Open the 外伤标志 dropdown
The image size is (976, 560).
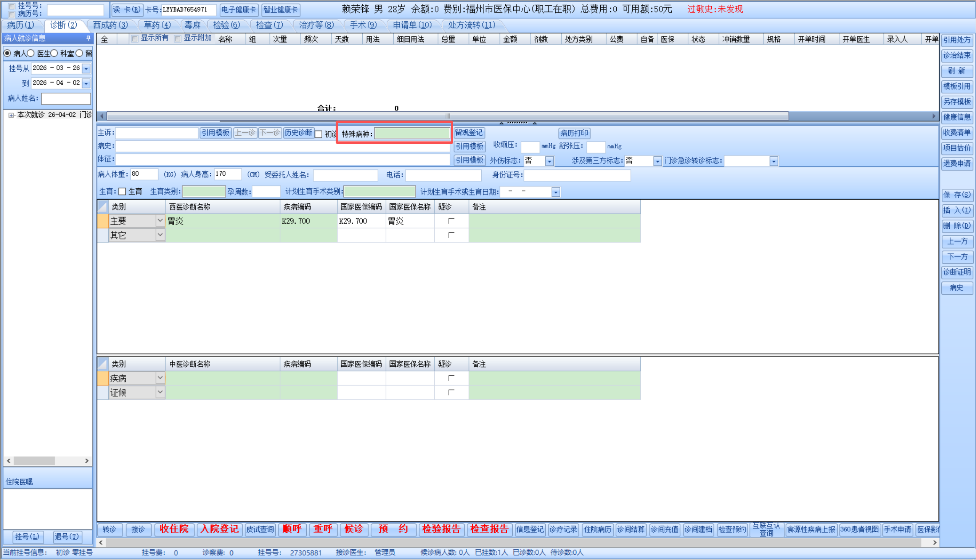[x=549, y=161]
